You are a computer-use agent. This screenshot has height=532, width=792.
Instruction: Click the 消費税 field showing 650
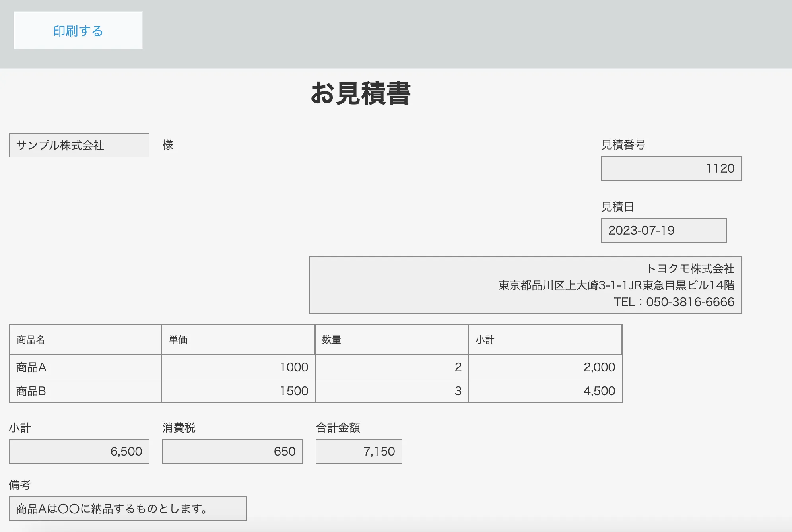tap(232, 451)
